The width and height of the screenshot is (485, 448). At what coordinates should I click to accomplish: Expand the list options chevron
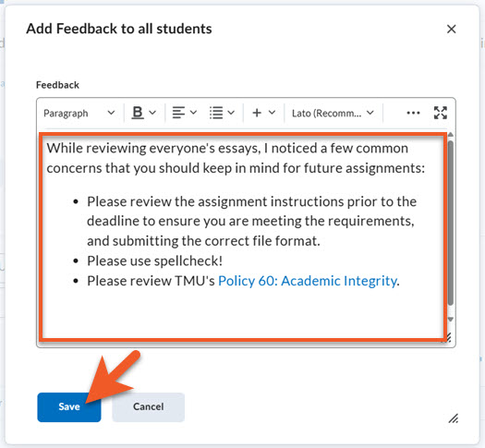[x=231, y=113]
